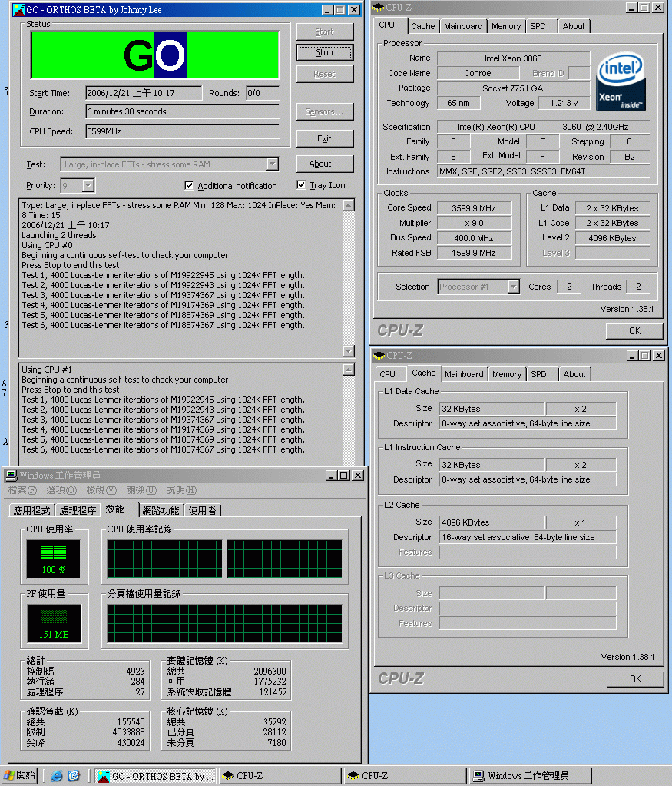Viewport: 672px width, 786px height.
Task: Click the Bus Speed value 400.0 MHz
Action: tap(474, 238)
